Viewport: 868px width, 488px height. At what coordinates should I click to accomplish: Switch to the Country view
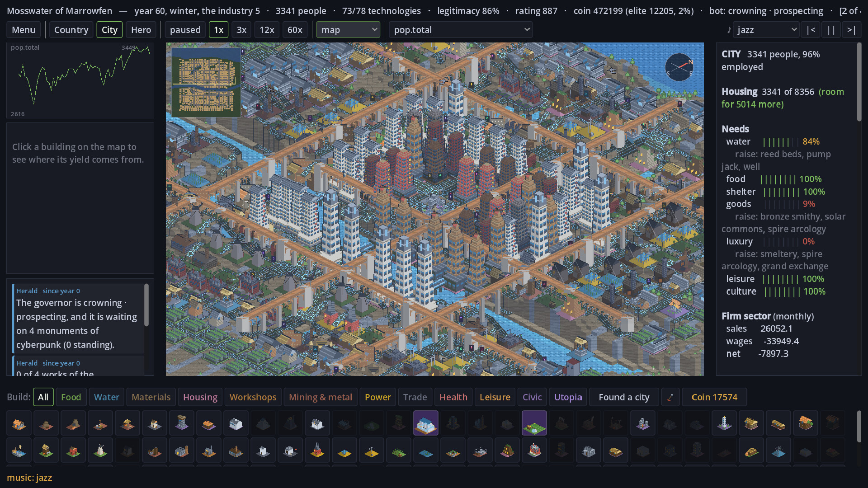pyautogui.click(x=71, y=30)
